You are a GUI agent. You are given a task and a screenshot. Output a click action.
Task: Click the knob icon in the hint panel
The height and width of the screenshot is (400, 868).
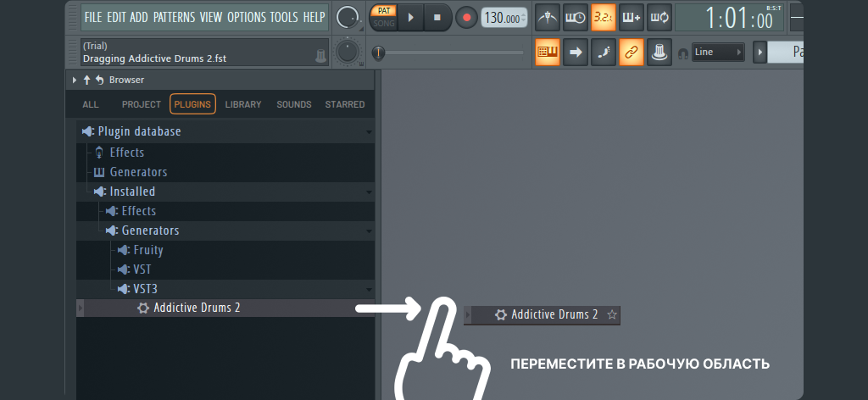321,56
